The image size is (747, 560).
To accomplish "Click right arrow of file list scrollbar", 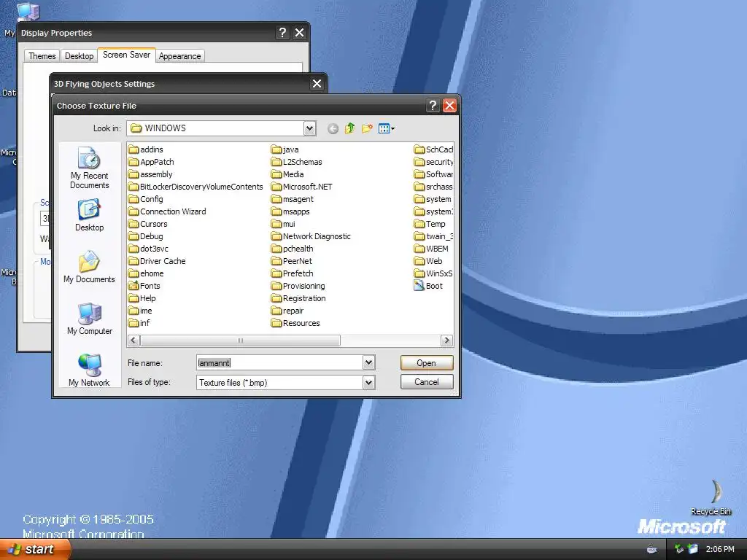I will (446, 340).
